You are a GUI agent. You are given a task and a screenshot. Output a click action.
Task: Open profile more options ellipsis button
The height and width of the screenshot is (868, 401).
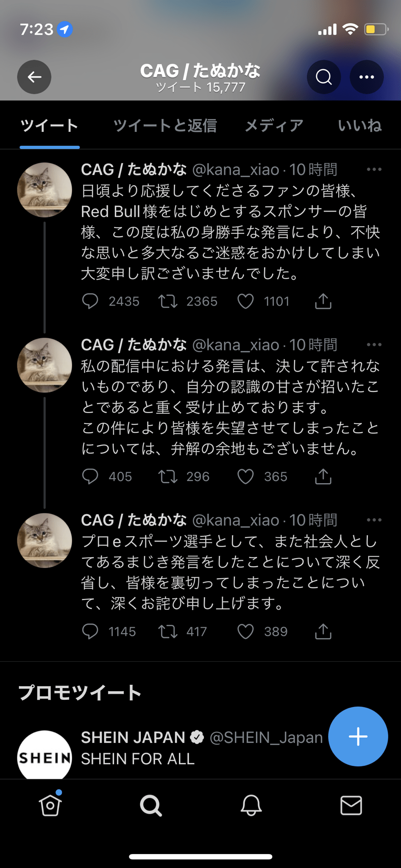367,77
